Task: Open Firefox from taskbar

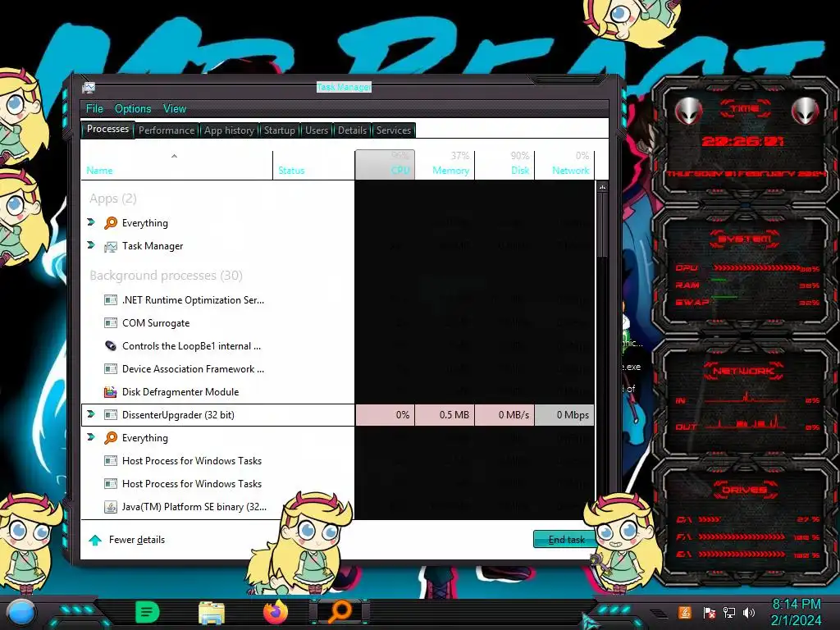Action: (276, 612)
